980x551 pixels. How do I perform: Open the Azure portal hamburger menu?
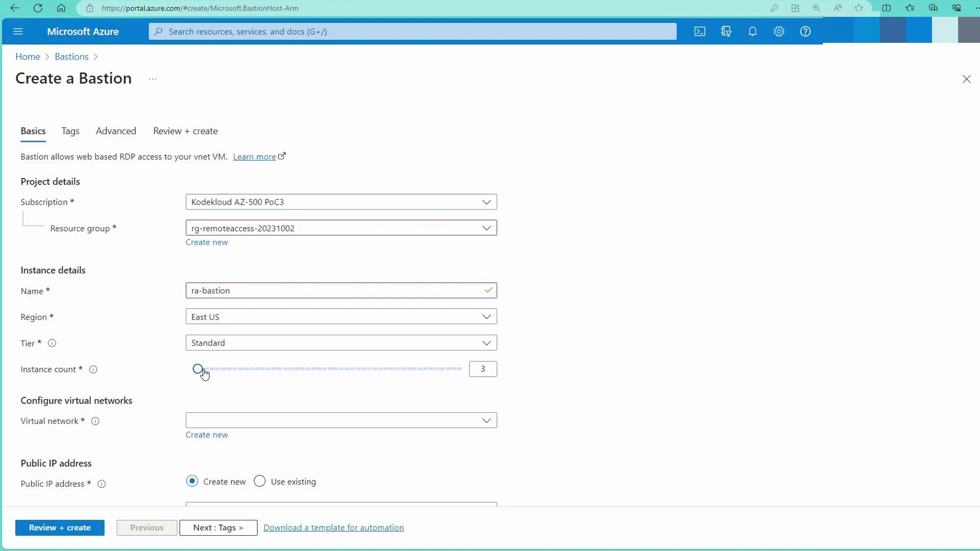18,32
